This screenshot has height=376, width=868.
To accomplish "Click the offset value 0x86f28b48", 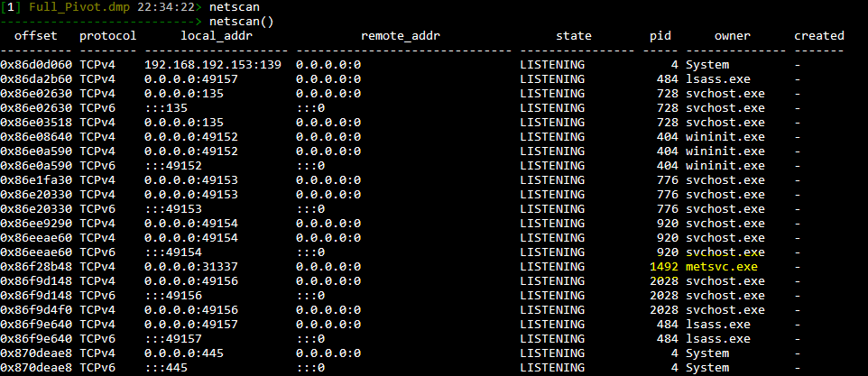I will click(x=35, y=266).
